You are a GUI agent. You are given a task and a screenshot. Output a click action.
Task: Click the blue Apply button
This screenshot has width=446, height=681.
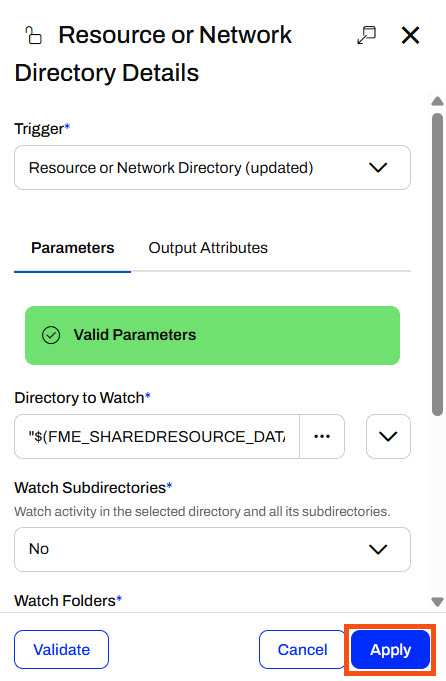pos(390,650)
